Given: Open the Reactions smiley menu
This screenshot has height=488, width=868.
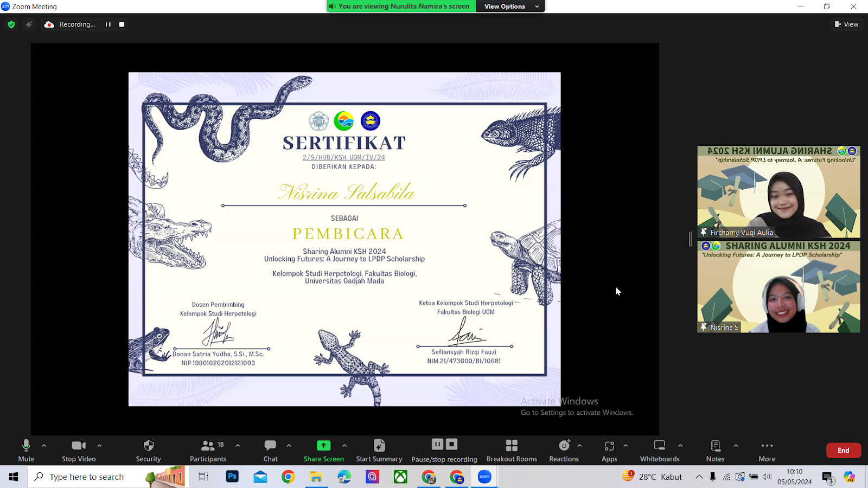Looking at the screenshot, I should [564, 451].
